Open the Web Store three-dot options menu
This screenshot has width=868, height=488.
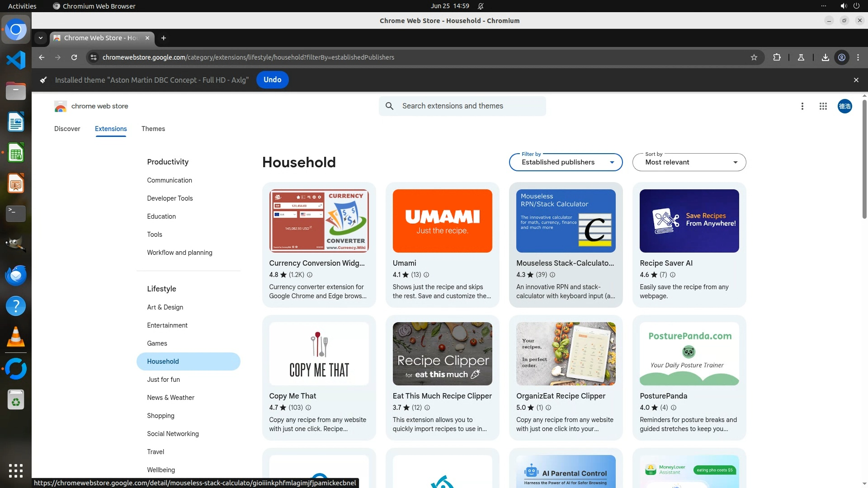click(802, 106)
